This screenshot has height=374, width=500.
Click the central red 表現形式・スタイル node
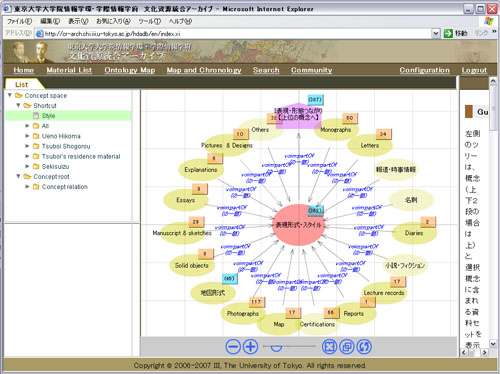coord(298,225)
